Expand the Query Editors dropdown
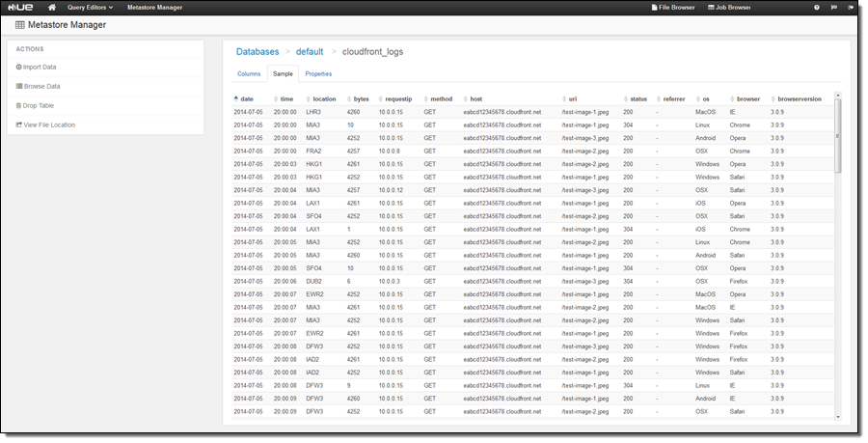This screenshot has height=443, width=868. [x=90, y=7]
